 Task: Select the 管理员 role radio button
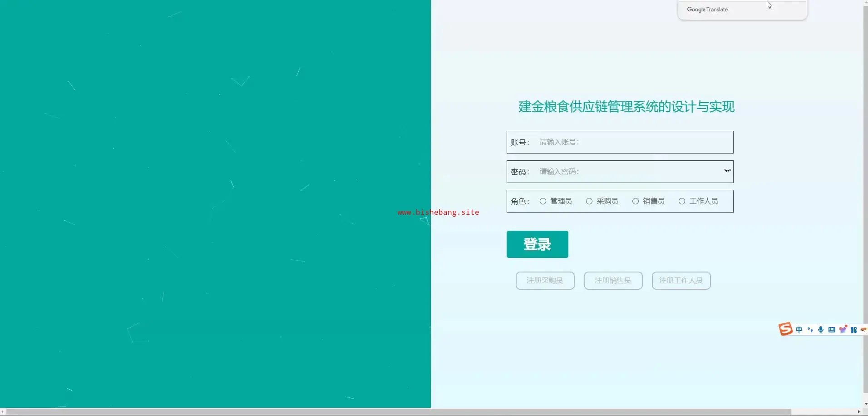(x=542, y=201)
